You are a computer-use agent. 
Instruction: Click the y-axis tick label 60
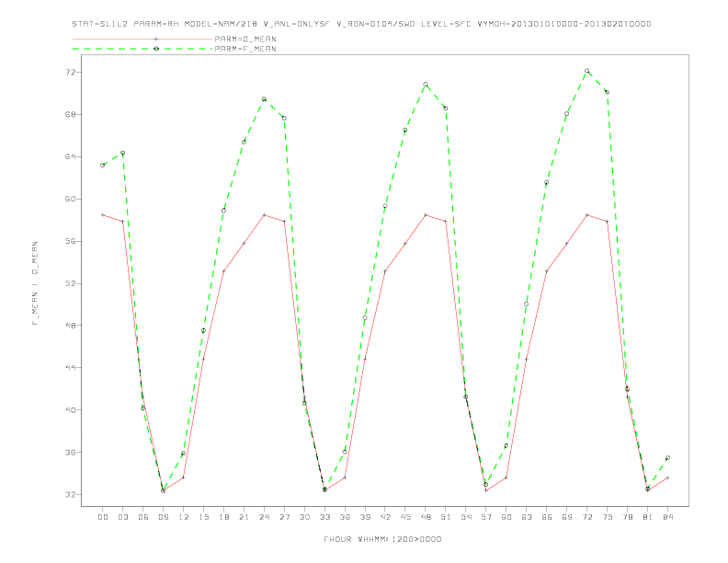tap(70, 199)
